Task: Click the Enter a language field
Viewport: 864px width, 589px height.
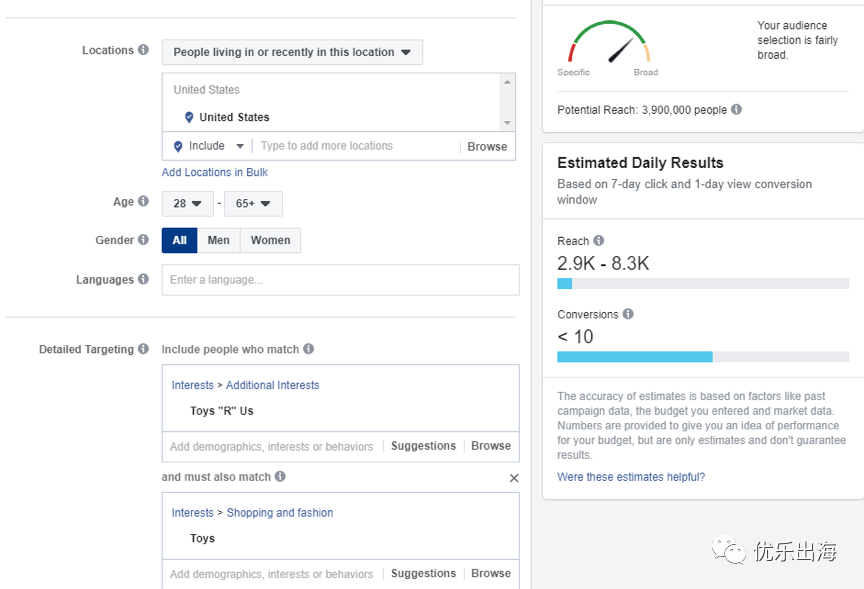Action: click(340, 280)
